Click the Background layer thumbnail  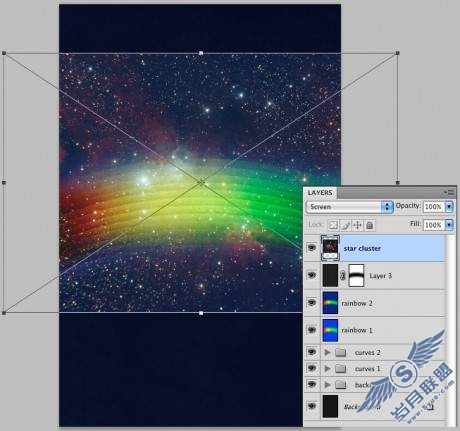[x=330, y=407]
